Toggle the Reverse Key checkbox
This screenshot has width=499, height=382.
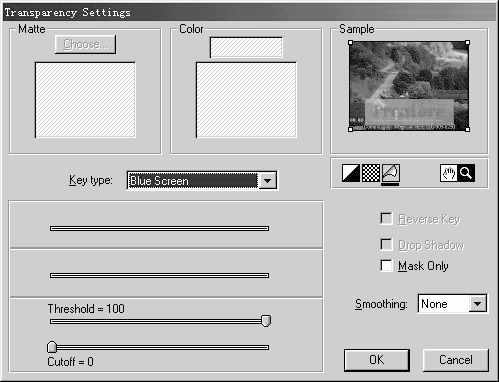pos(386,219)
